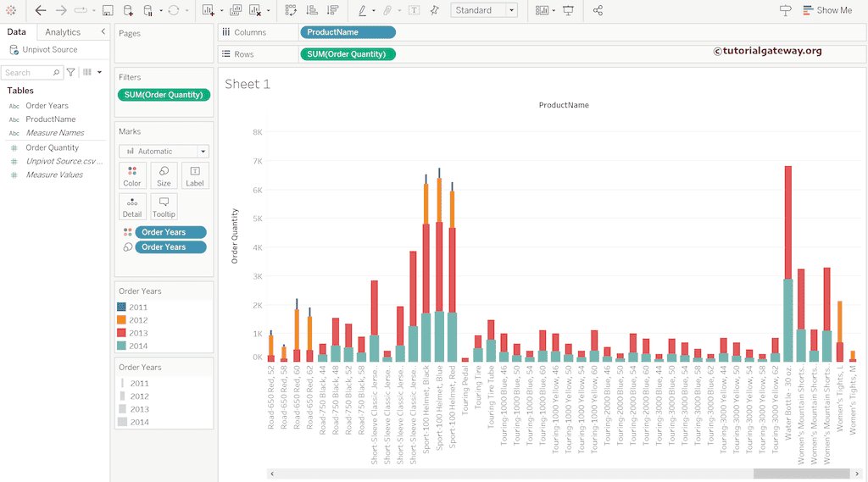Click the filter fields funnel icon

click(x=71, y=73)
